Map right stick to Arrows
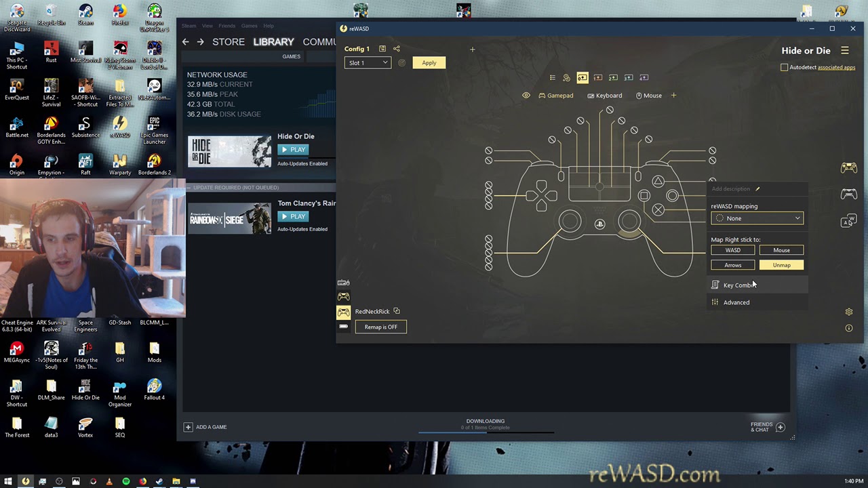This screenshot has width=868, height=488. coord(733,265)
